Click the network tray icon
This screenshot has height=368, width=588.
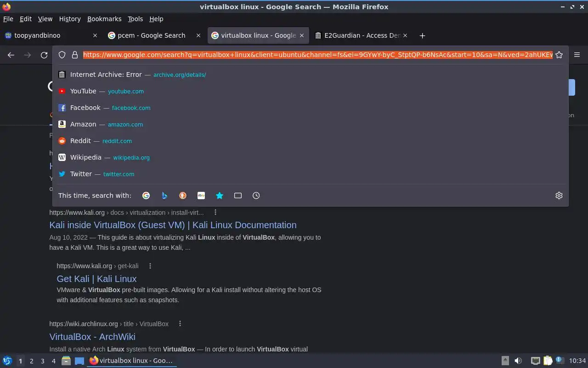click(535, 361)
